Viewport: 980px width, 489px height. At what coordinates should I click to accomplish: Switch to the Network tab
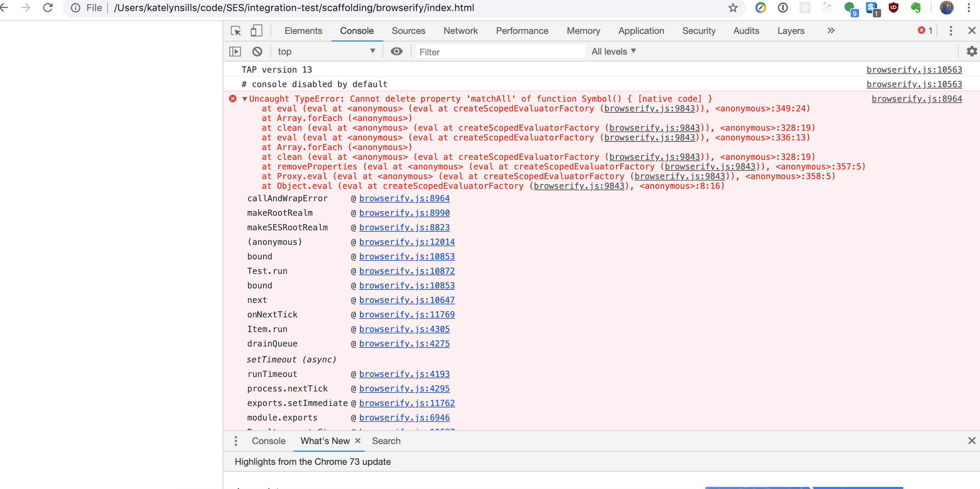(460, 30)
